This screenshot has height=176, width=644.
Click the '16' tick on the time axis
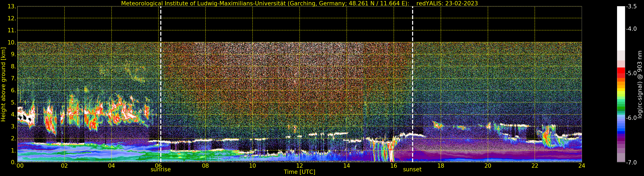393,166
